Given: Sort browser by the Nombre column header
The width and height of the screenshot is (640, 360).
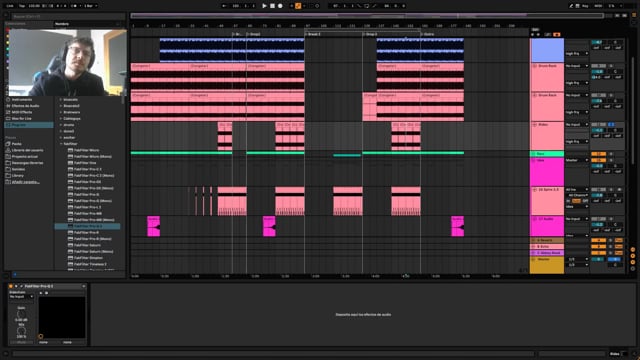Looking at the screenshot, I should coord(62,24).
